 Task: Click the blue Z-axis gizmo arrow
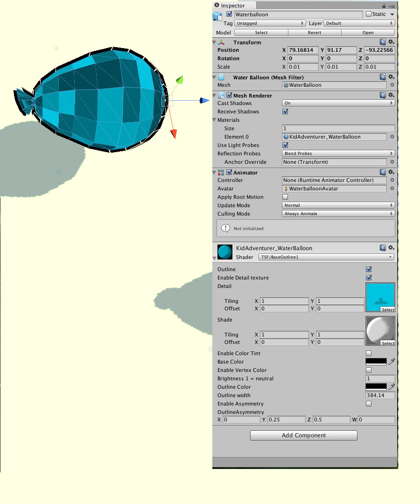click(x=204, y=101)
